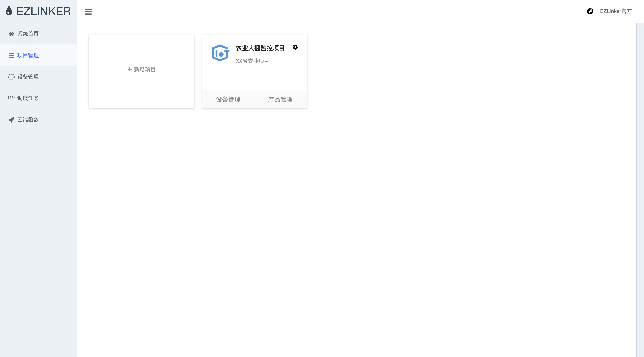The width and height of the screenshot is (644, 357).
Task: Click the EZLINKER brand title text
Action: tap(44, 11)
